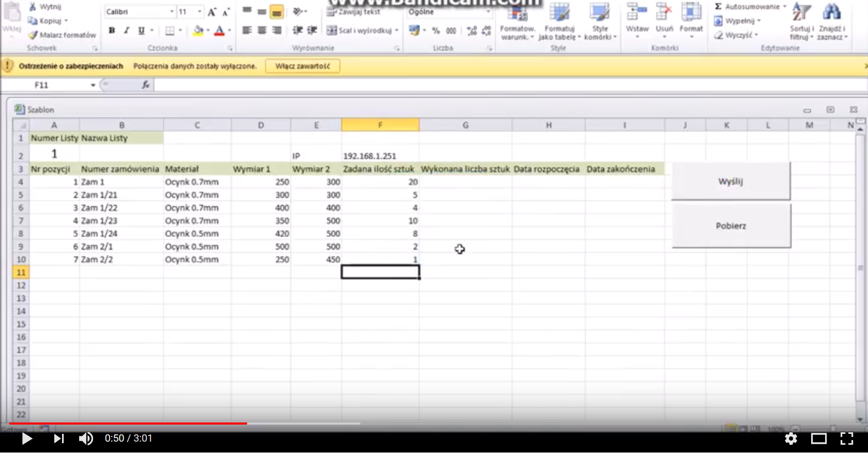Open the Calibri font name dropdown
The height and width of the screenshot is (453, 868).
[x=172, y=11]
